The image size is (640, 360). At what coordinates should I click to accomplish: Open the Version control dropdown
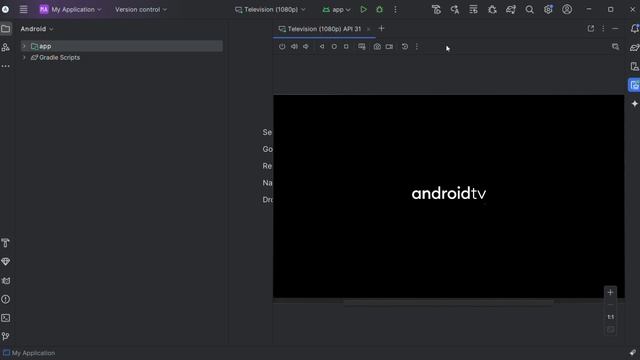pyautogui.click(x=141, y=9)
